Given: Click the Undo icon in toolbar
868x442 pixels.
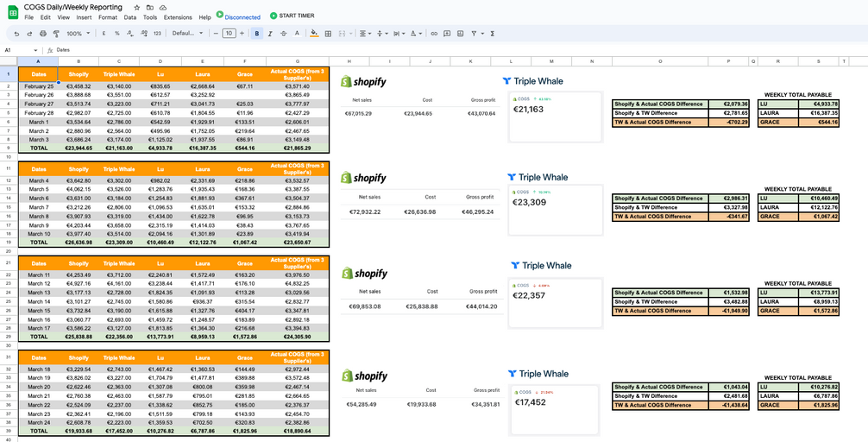Looking at the screenshot, I should 16,34.
